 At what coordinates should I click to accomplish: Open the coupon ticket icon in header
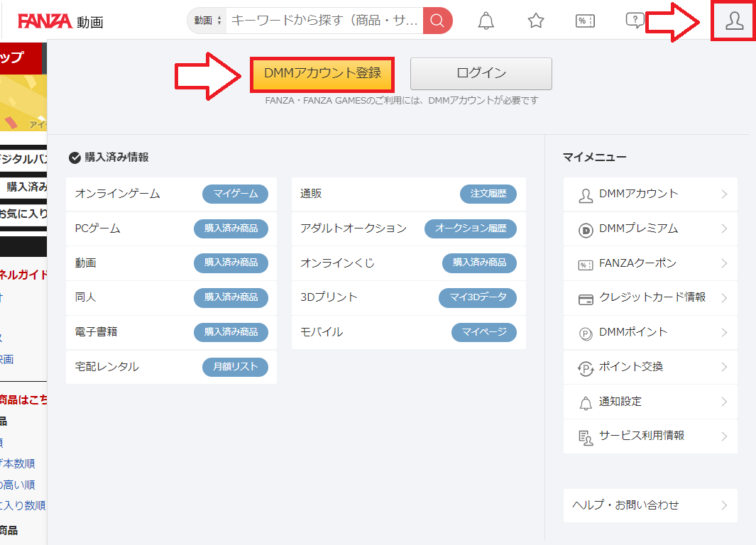tap(585, 21)
